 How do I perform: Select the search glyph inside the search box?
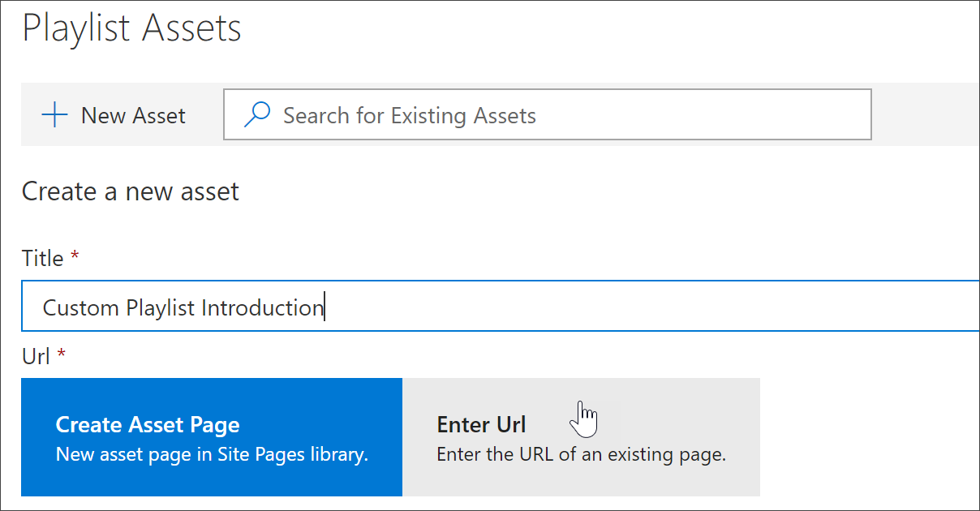tap(257, 114)
